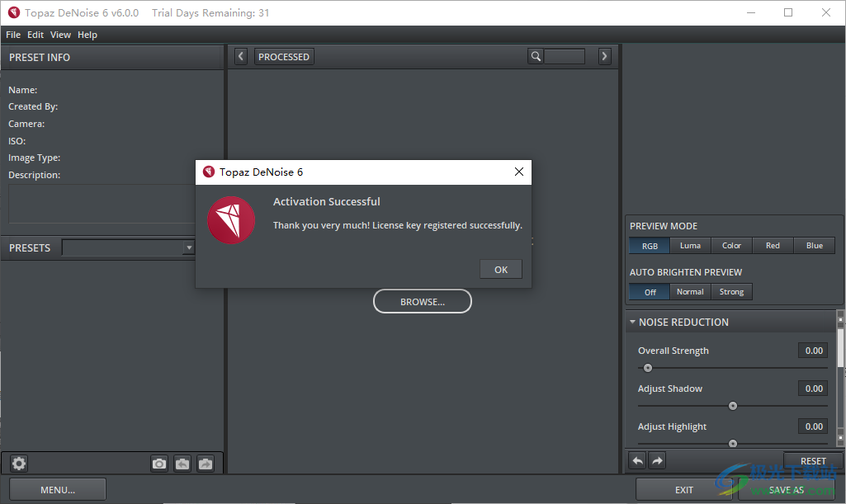846x504 pixels.
Task: Open the Help menu
Action: click(87, 35)
